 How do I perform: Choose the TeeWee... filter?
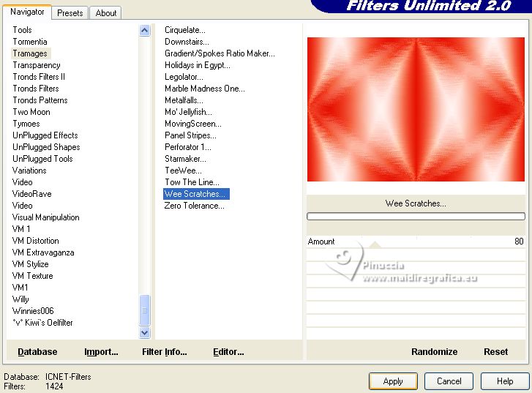pos(183,171)
